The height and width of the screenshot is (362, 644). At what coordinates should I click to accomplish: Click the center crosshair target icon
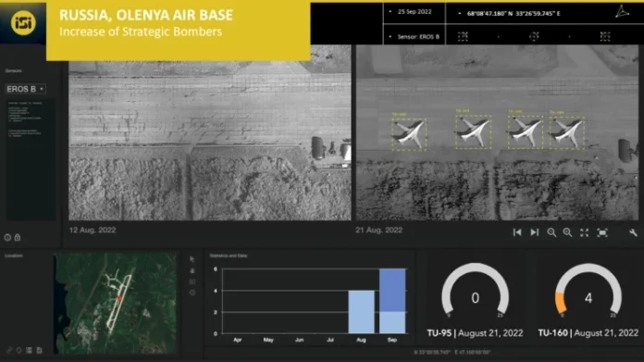534,36
